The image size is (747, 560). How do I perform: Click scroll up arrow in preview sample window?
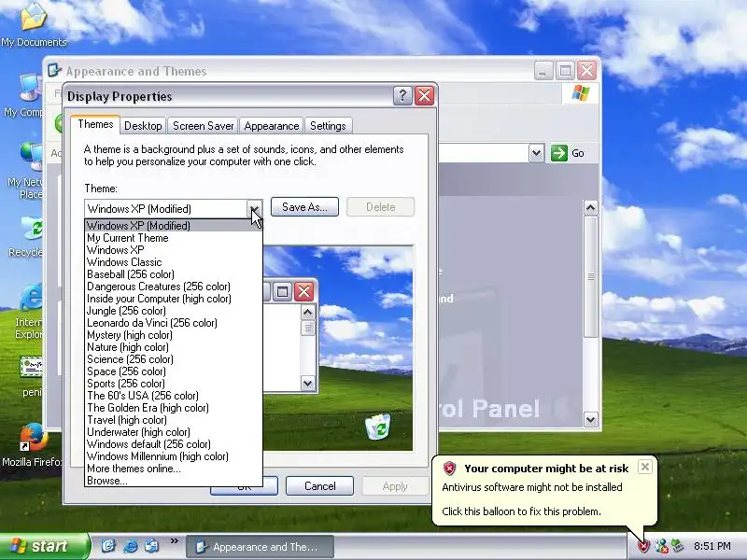(308, 313)
